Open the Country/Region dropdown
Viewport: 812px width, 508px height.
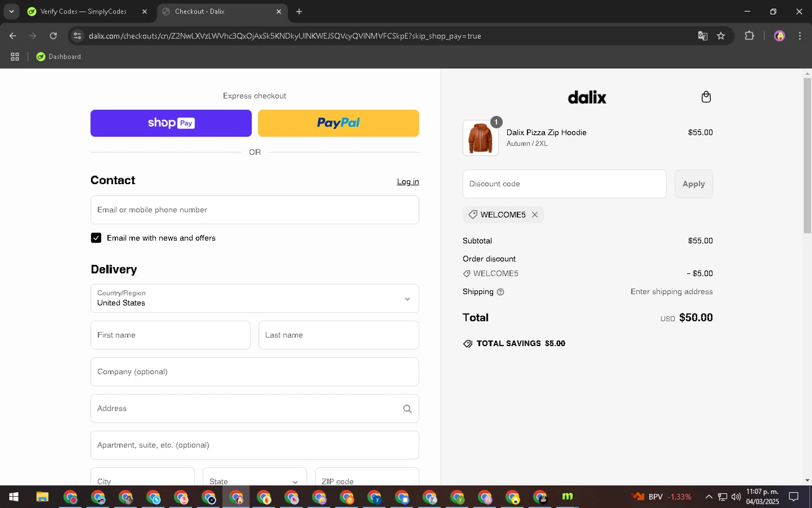[254, 298]
